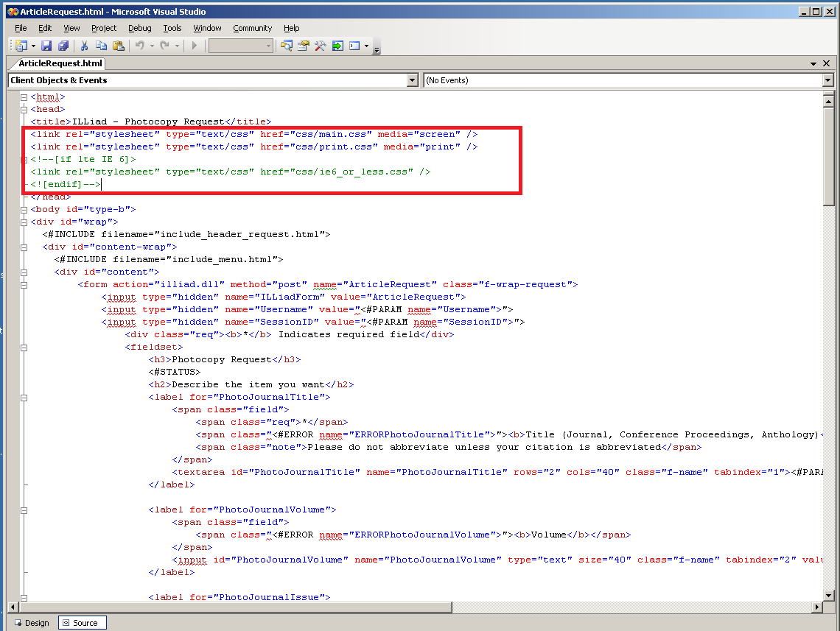
Task: Switch to Source view
Action: 82,623
